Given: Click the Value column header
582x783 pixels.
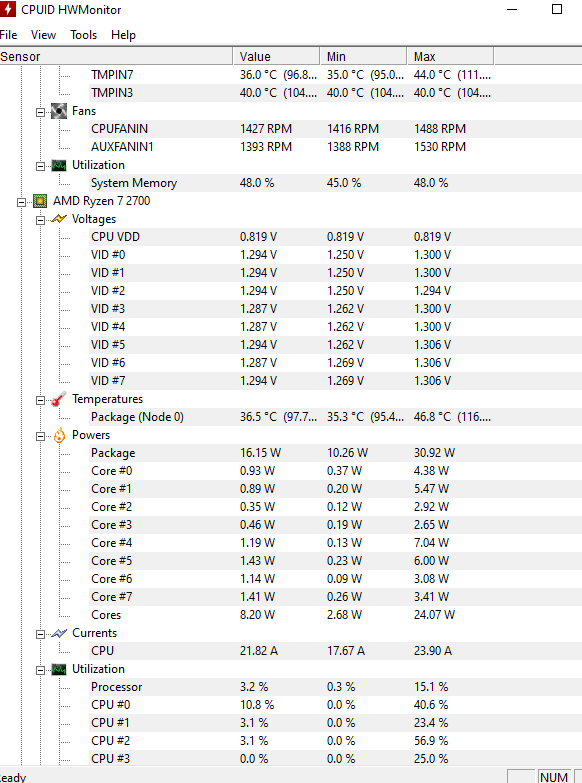Looking at the screenshot, I should click(276, 56).
